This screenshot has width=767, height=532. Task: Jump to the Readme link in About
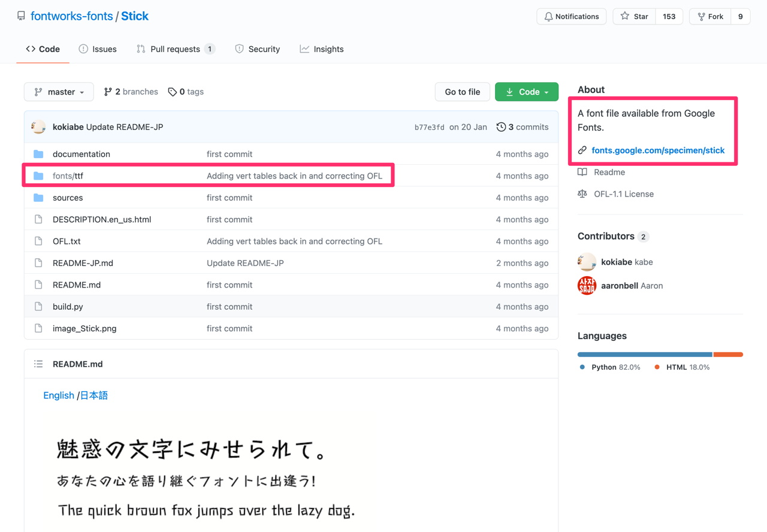[602, 172]
